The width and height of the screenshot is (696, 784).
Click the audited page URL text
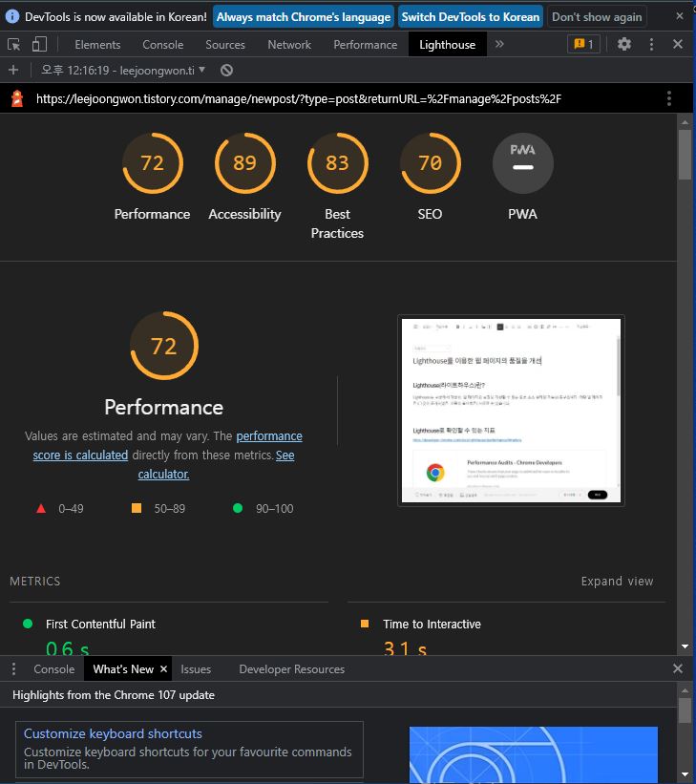pyautogui.click(x=299, y=98)
